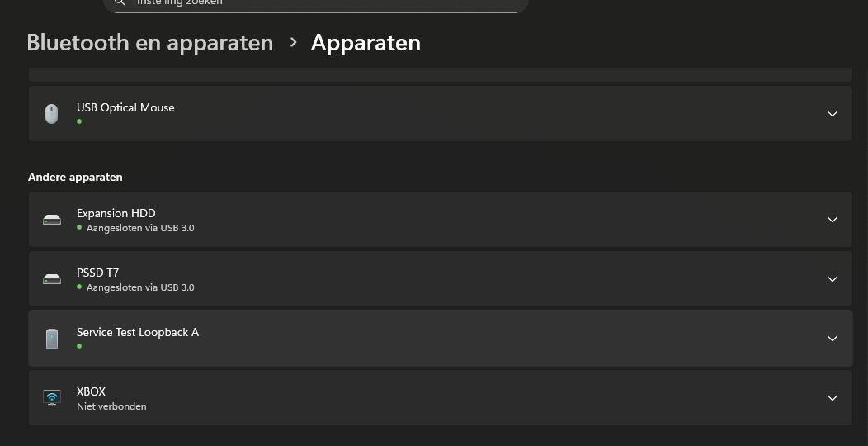Expand the Expansion HDD details chevron
Viewport: 868px width, 446px height.
point(832,220)
